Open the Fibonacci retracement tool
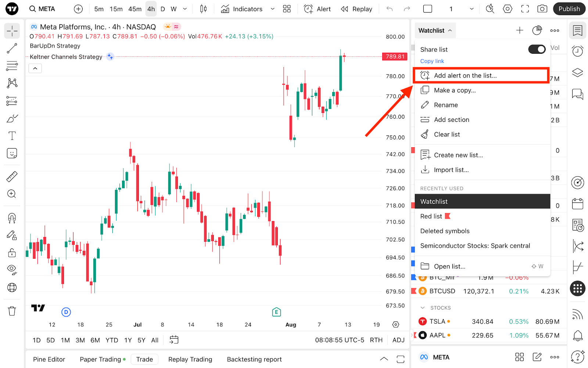Viewport: 588px width, 368px height. (12, 66)
